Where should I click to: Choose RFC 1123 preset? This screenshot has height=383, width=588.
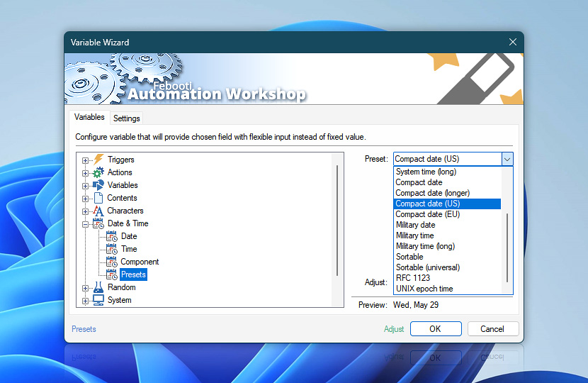click(448, 278)
